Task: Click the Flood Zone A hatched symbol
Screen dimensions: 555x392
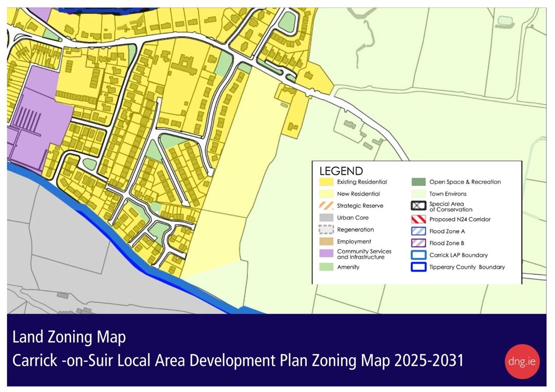Action: (418, 231)
